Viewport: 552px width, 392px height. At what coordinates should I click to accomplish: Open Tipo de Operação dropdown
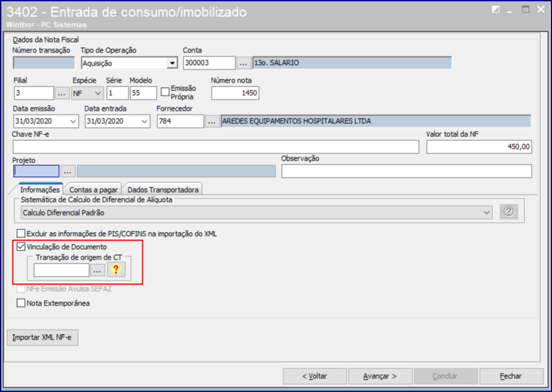172,64
